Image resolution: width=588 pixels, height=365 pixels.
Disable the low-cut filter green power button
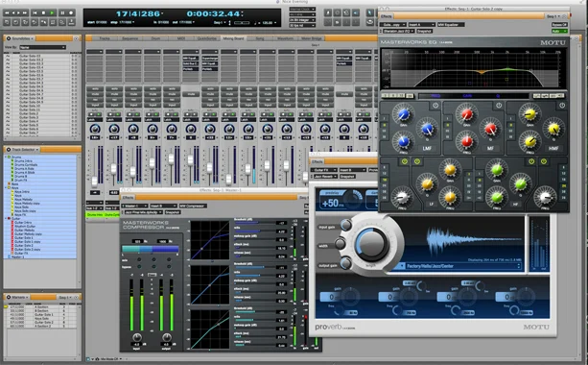[404, 161]
